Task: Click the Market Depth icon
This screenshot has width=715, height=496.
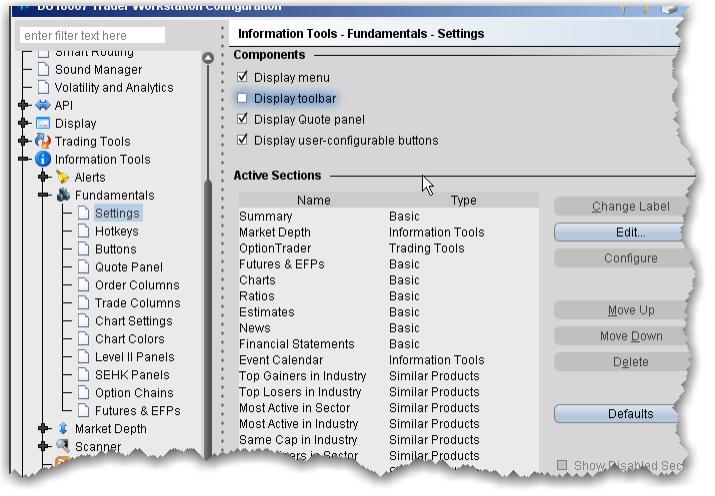Action: point(63,429)
